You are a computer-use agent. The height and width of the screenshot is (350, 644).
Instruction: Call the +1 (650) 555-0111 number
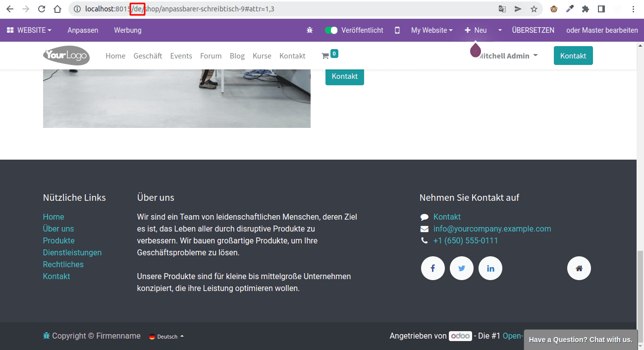[466, 240]
